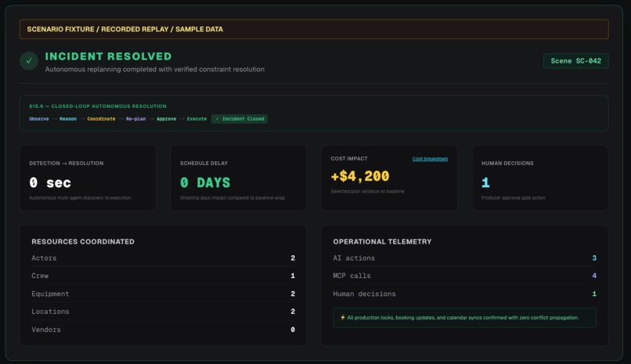Click the green checkmark icon beside Incident Resolved

(29, 61)
